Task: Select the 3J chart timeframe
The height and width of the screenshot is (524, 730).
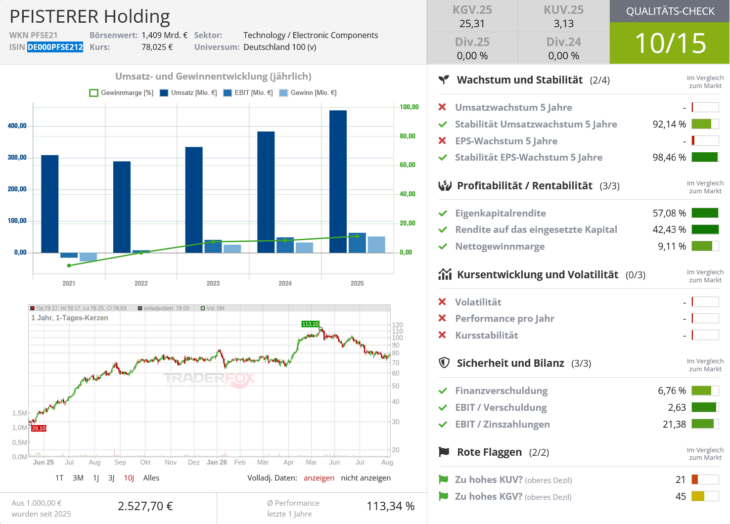Action: (111, 478)
